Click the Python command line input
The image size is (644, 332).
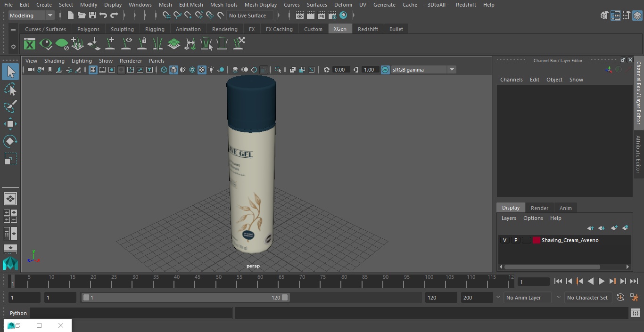[131, 313]
